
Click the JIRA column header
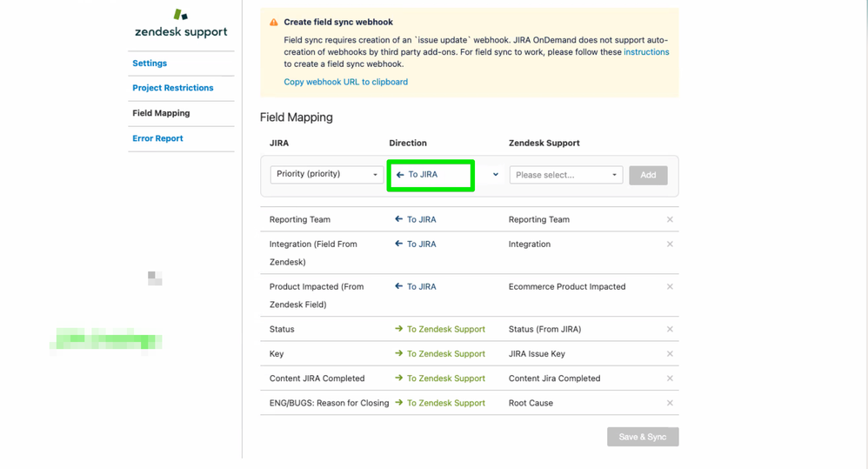pos(279,143)
